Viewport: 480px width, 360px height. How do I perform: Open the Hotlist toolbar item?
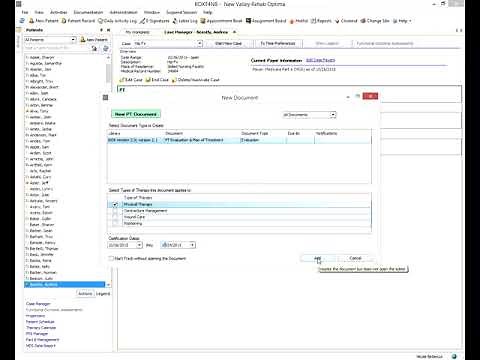pos(299,21)
